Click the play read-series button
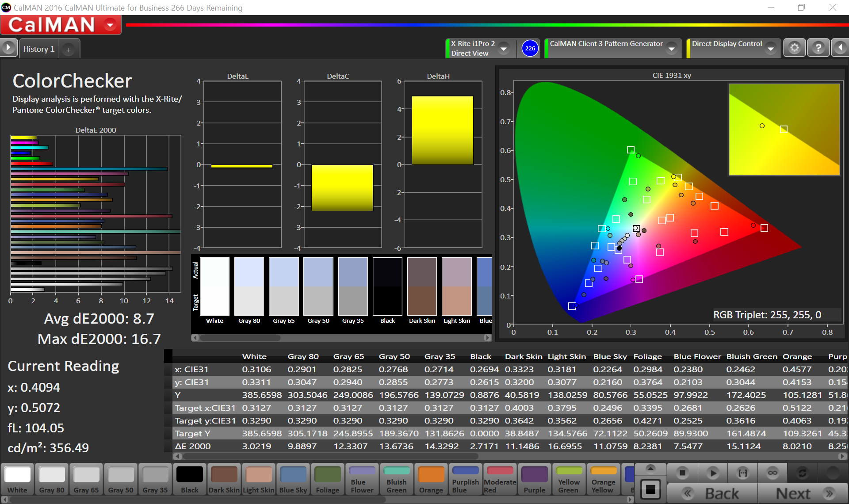The height and width of the screenshot is (504, 849). (712, 473)
